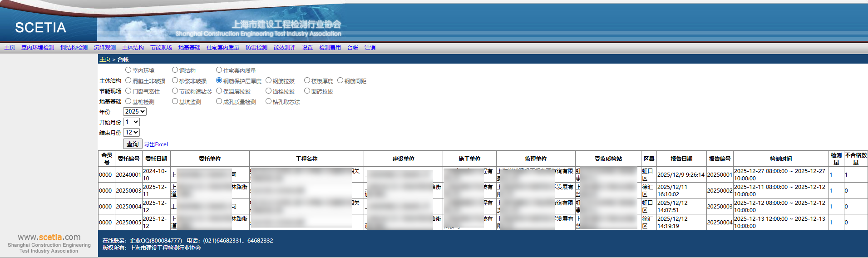Select the 室内环境 radio button
This screenshot has height=258, width=868.
tap(128, 70)
